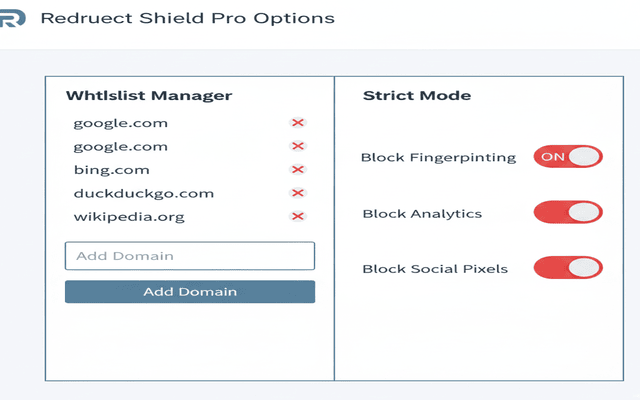Viewport: 640px width, 400px height.
Task: Click the Whitelist Manager heading
Action: pyautogui.click(x=149, y=96)
